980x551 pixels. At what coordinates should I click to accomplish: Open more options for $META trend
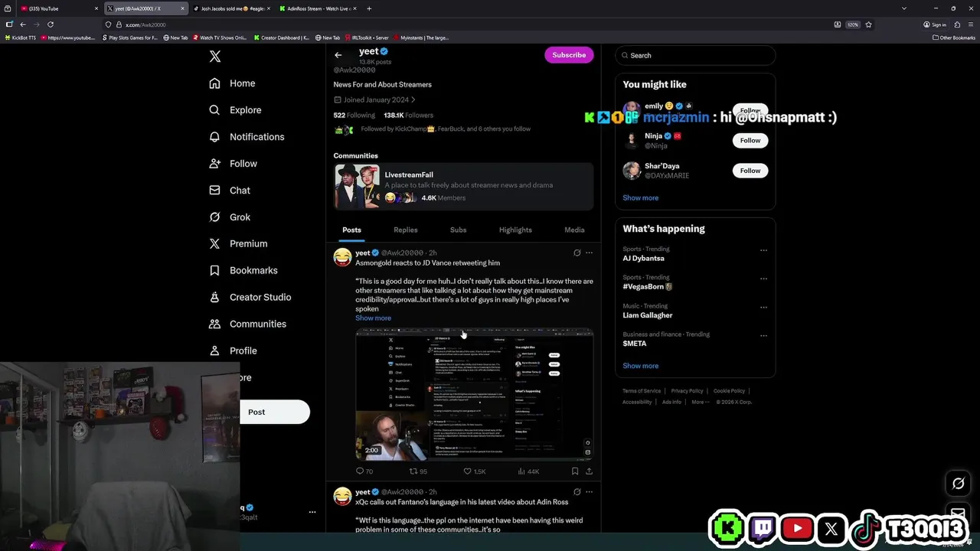tap(763, 336)
